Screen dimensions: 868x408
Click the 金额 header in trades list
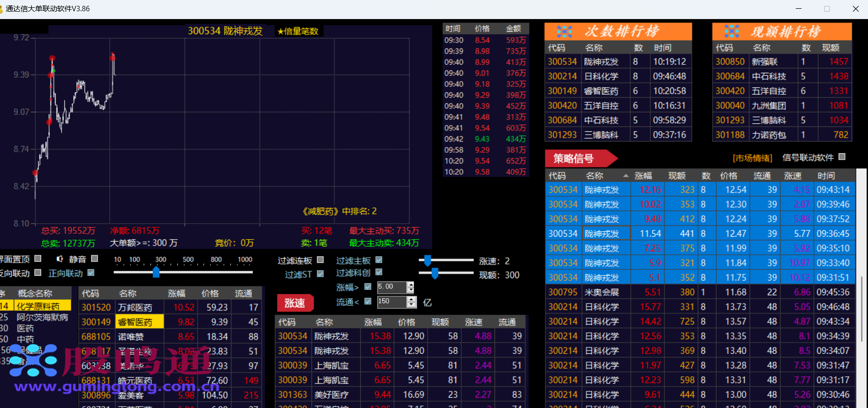coord(514,29)
